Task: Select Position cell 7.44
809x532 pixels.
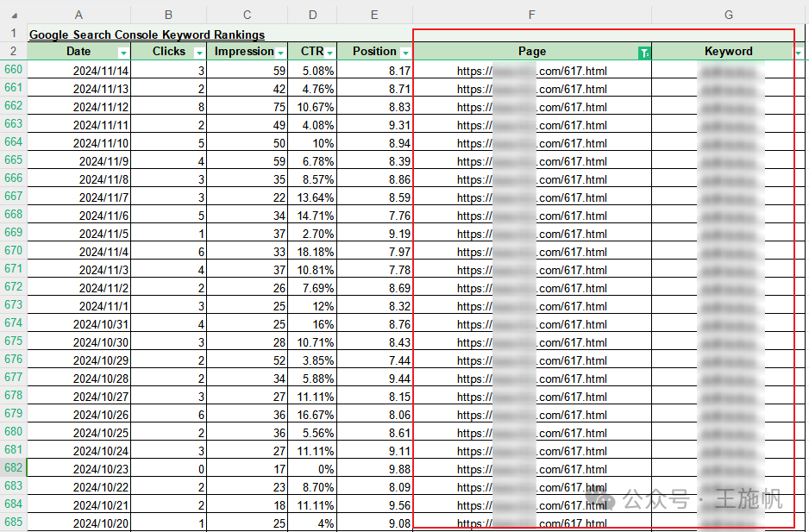Action: click(x=374, y=360)
